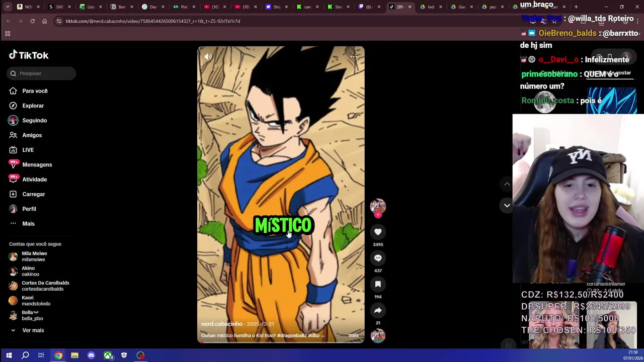
Task: Follow creator via the avatar plus badge
Action: pyautogui.click(x=378, y=215)
